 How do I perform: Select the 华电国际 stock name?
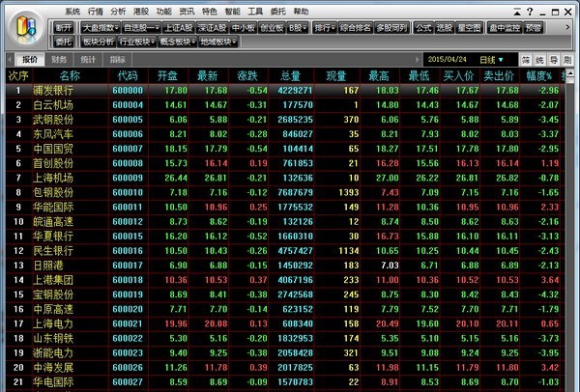tap(53, 382)
